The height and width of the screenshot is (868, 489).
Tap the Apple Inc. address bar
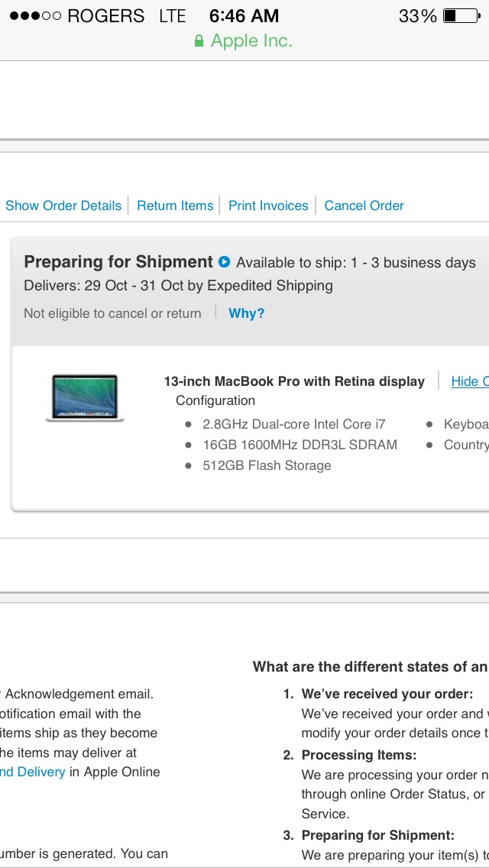point(244,41)
